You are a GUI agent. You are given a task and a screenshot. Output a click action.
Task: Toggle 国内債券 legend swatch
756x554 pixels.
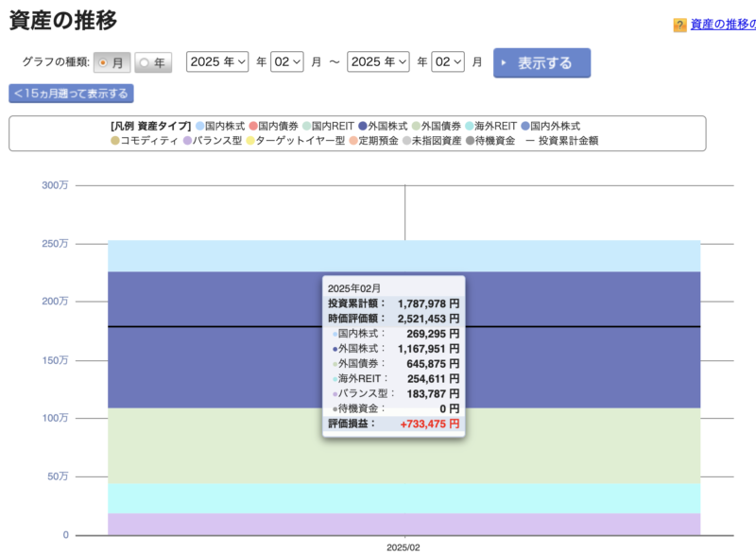pos(253,127)
